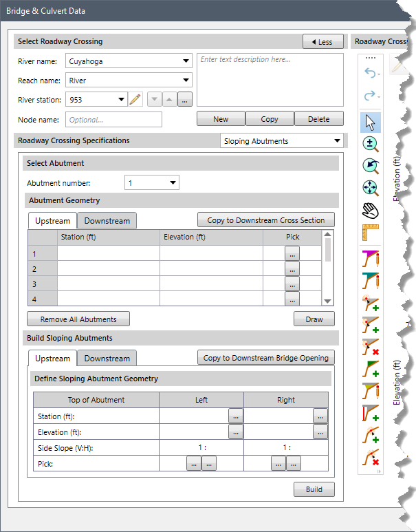Switch to Downstream tab in Abutment Geometry
The image size is (416, 532).
(x=107, y=221)
